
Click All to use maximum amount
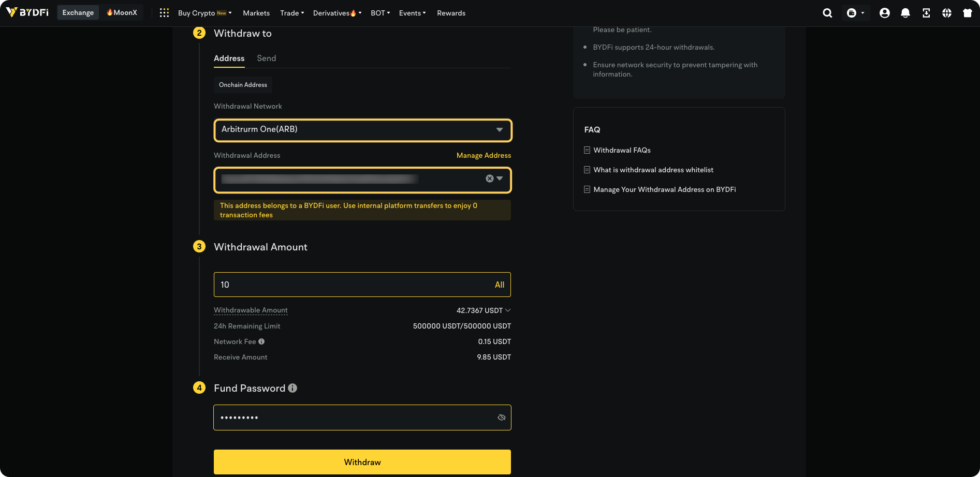click(x=499, y=284)
